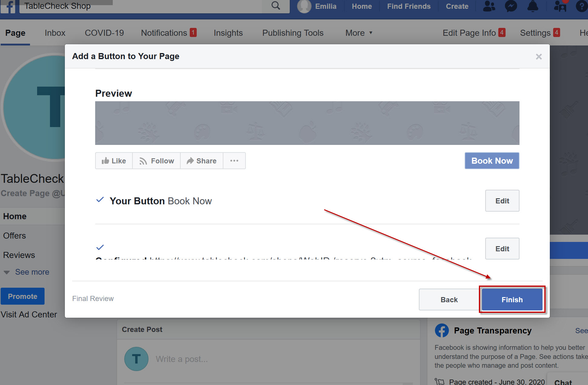Click the TableCheck page profile picture
The width and height of the screenshot is (588, 385).
pyautogui.click(x=33, y=108)
